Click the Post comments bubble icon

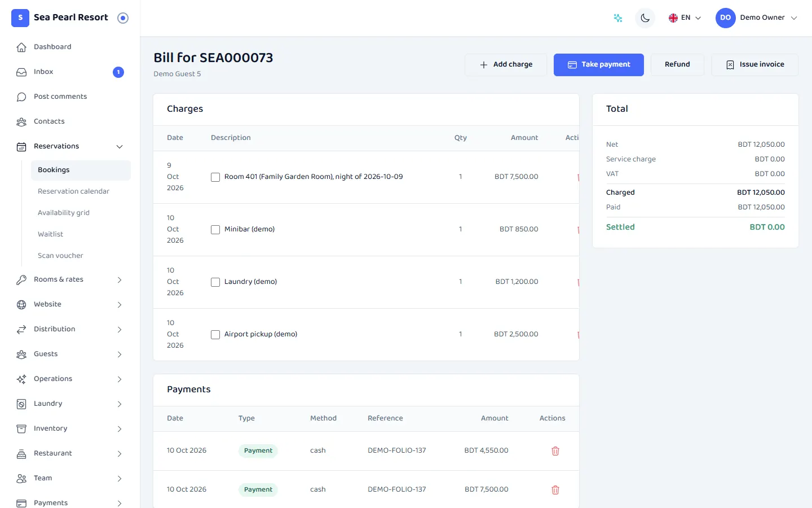(x=21, y=97)
